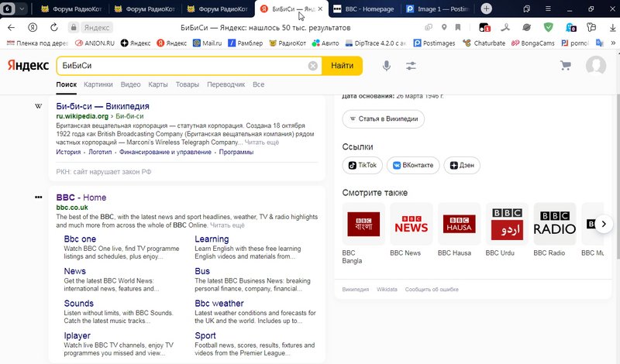Screen dimensions: 620x364
Task: Open the BBC Bangla thumbnail
Action: click(363, 224)
